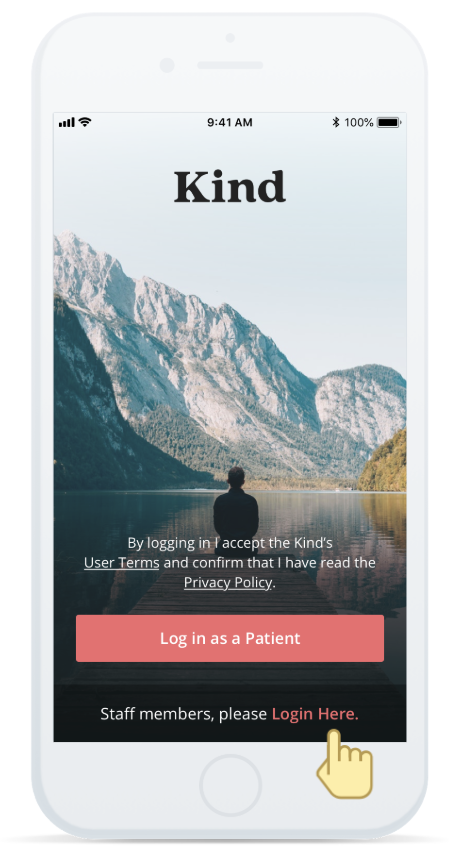Tap the battery icon in status bar
The width and height of the screenshot is (454, 852).
click(389, 123)
